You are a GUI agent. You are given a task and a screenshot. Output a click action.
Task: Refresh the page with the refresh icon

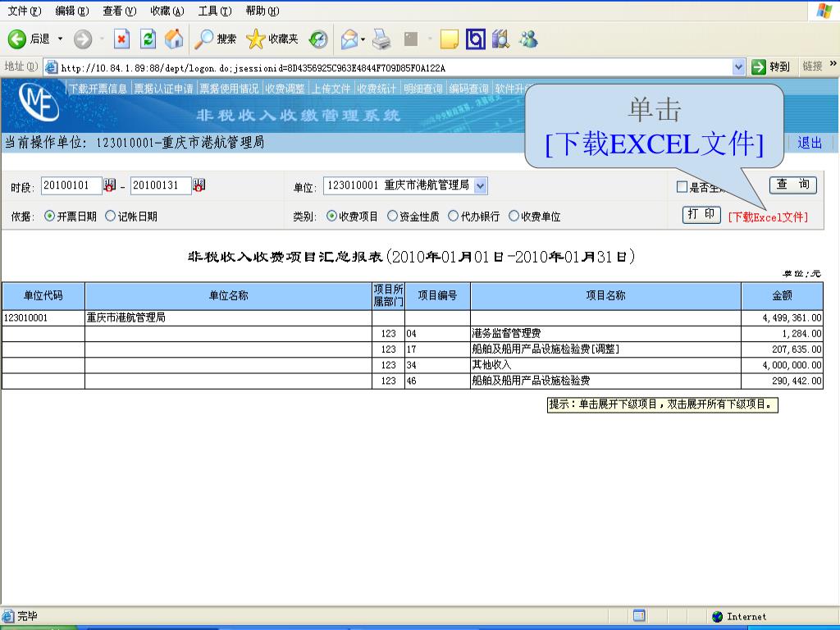click(148, 39)
